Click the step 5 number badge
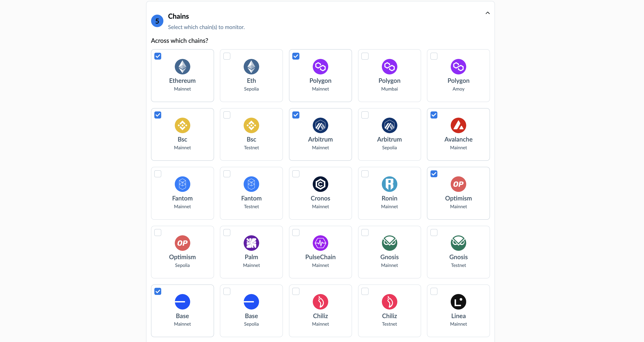The image size is (644, 342). (157, 21)
